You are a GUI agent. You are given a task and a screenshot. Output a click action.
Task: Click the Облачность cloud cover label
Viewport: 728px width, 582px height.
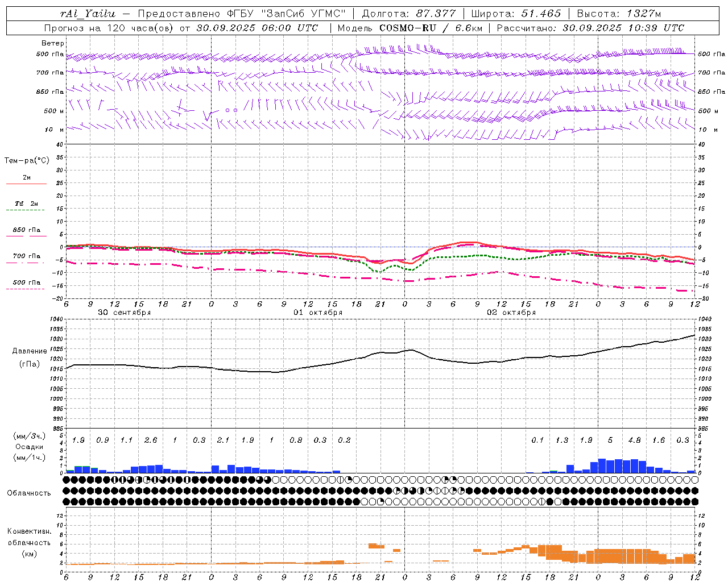tap(29, 493)
